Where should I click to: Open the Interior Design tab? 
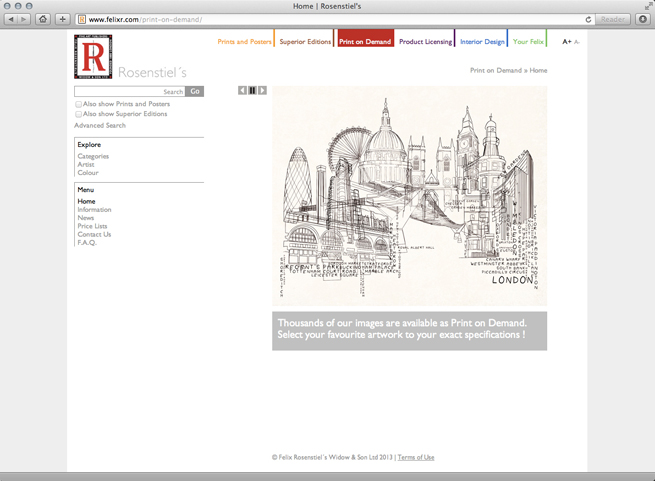pos(482,42)
